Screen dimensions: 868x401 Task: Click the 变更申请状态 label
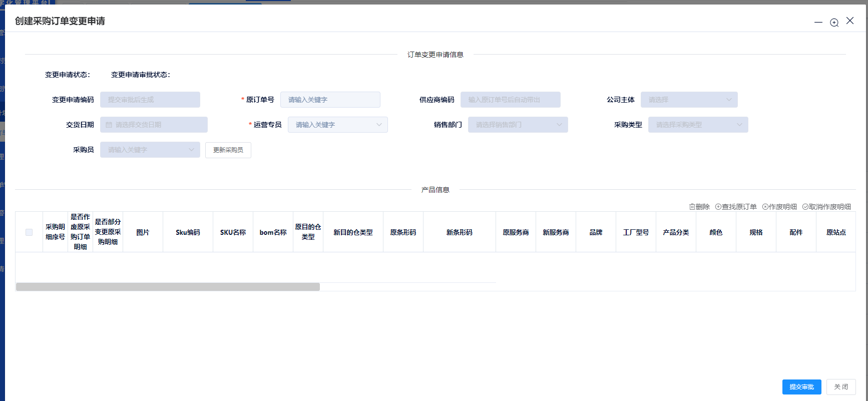click(x=68, y=75)
